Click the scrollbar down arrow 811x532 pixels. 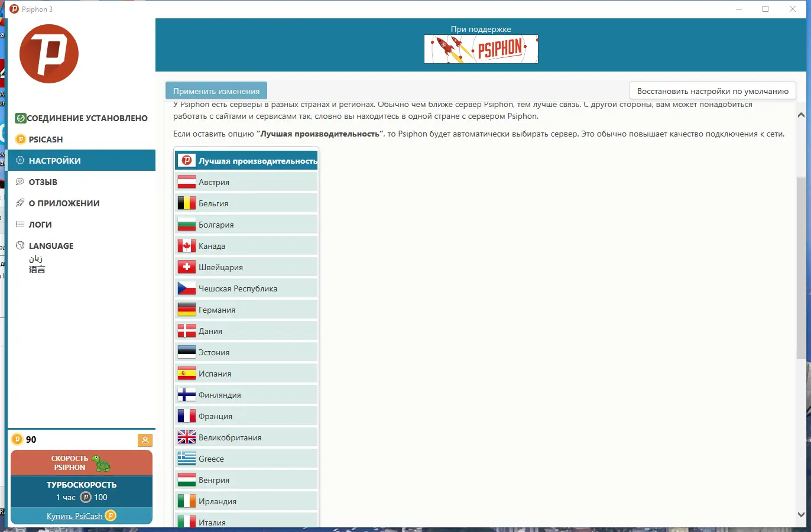pyautogui.click(x=801, y=515)
